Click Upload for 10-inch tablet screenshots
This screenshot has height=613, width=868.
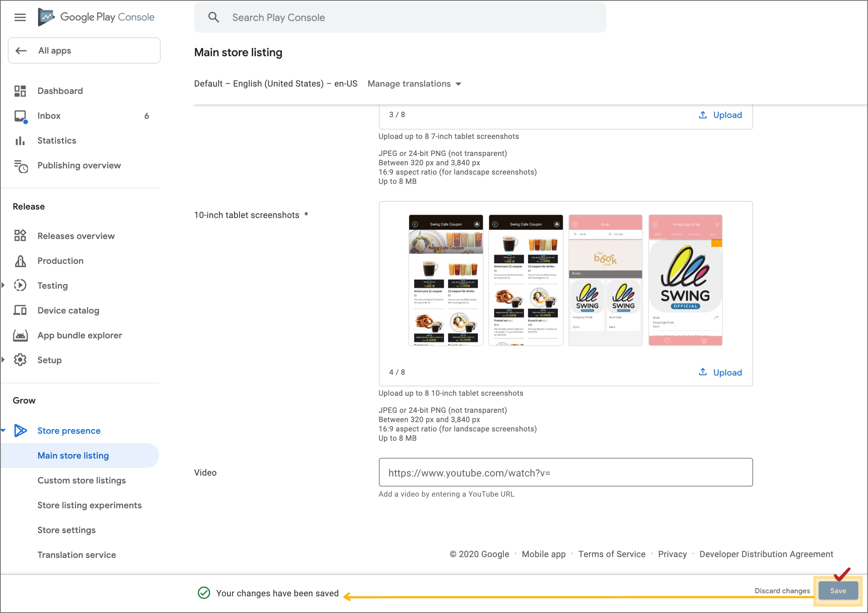[720, 372]
